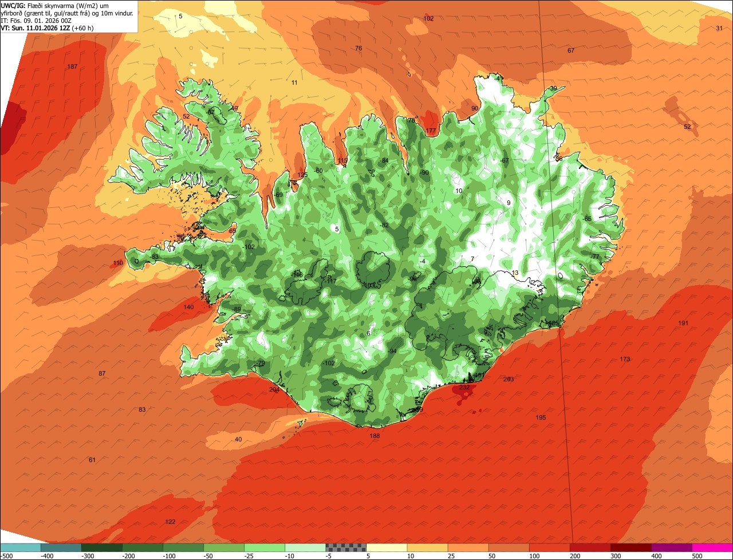Click the -82 value in central north Iceland
Image resolution: width=733 pixels, height=560 pixels.
pyautogui.click(x=385, y=225)
